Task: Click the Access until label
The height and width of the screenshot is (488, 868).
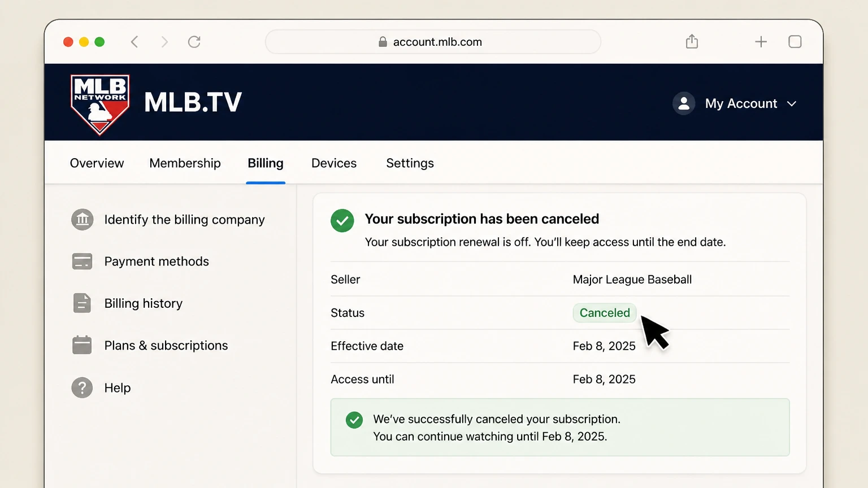Action: [362, 380]
